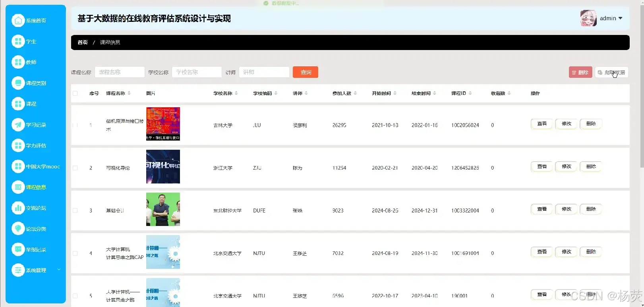Open the admin user dropdown

pos(611,18)
